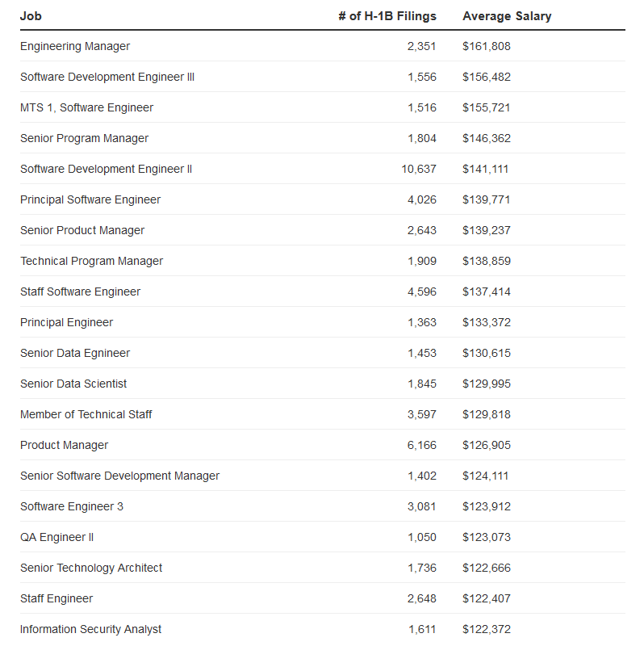This screenshot has width=644, height=646.
Task: Select the Information Security Analyst row label
Action: tap(90, 629)
